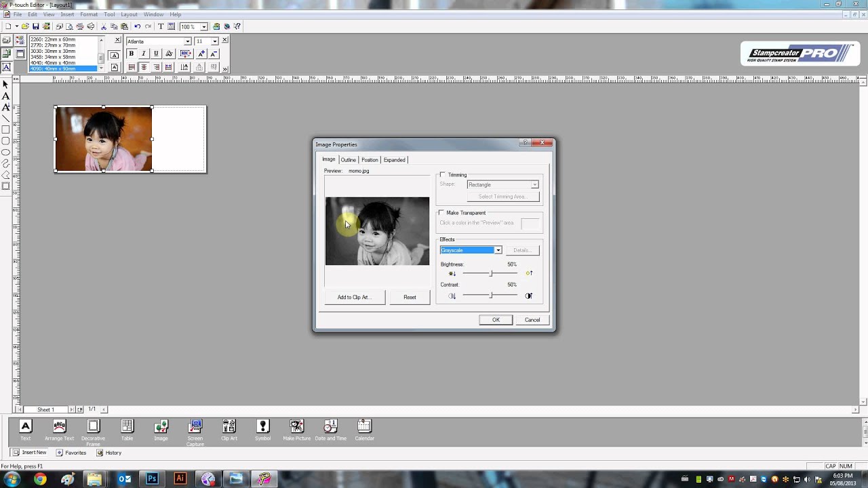Open Google Chrome from taskbar

point(40,479)
